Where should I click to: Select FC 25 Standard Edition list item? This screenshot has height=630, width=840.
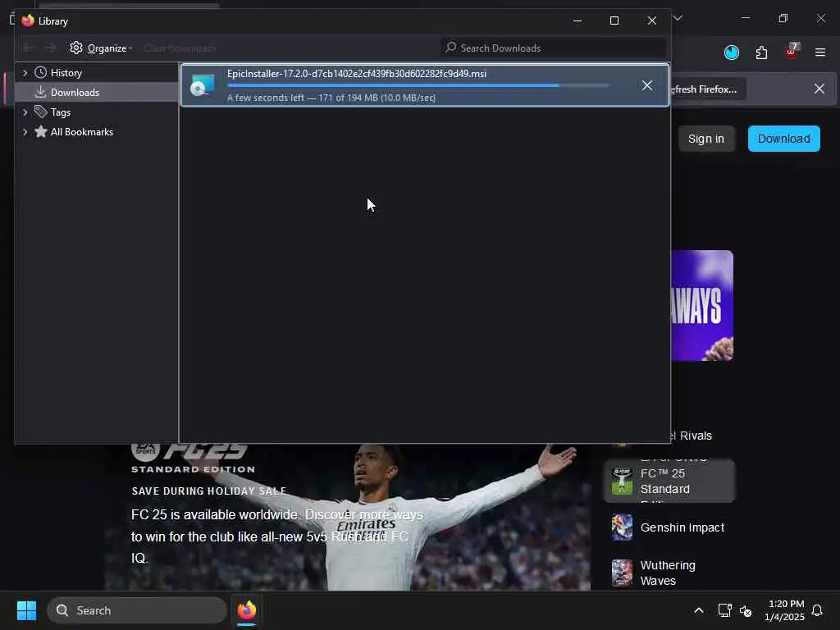point(669,481)
